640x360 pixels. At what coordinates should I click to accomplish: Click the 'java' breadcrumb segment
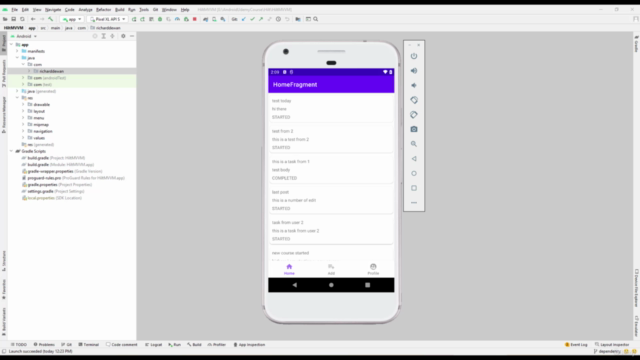point(69,28)
